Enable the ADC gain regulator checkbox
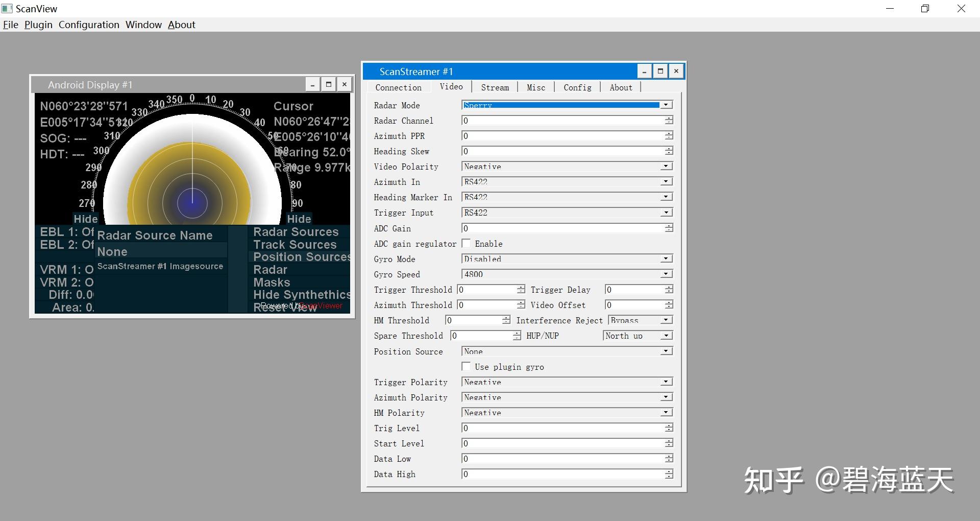 [x=466, y=243]
